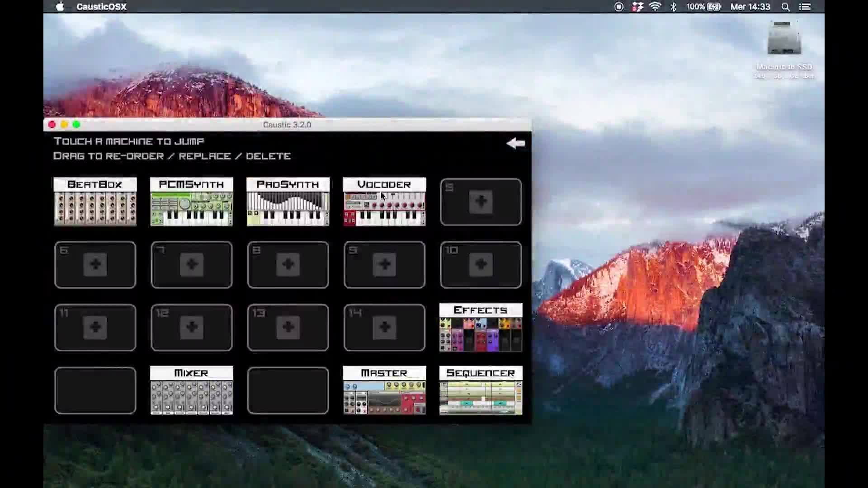The width and height of the screenshot is (868, 488).
Task: Minimize the Caustic window with yellow button
Action: [64, 125]
